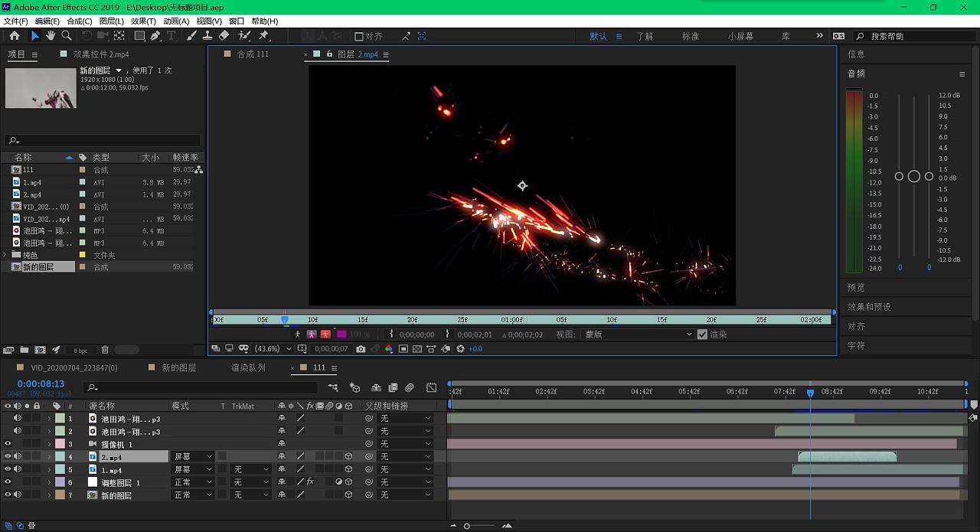Expand layer 4 2.mp4 properties
980x532 pixels.
point(50,457)
